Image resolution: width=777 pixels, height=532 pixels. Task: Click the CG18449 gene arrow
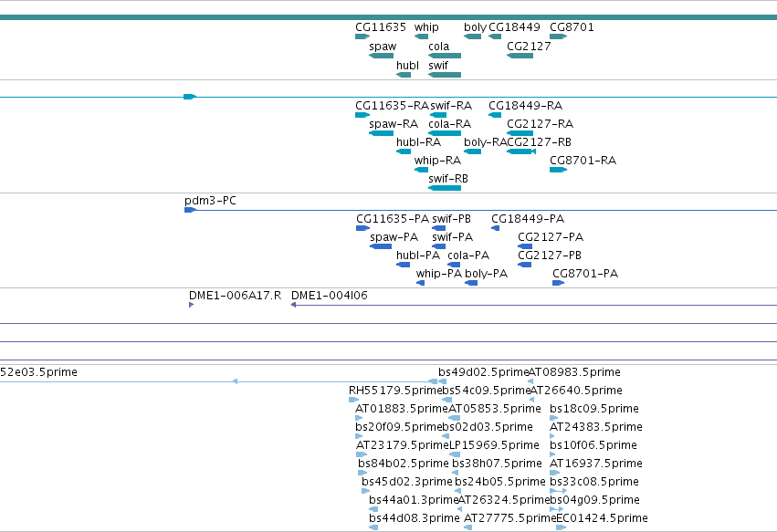click(495, 37)
